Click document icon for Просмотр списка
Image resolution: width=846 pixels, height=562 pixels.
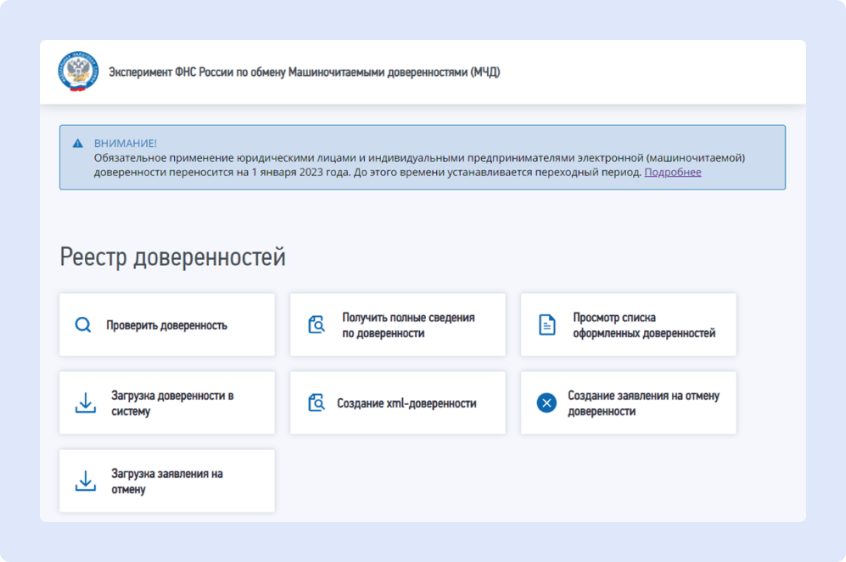pyautogui.click(x=547, y=325)
